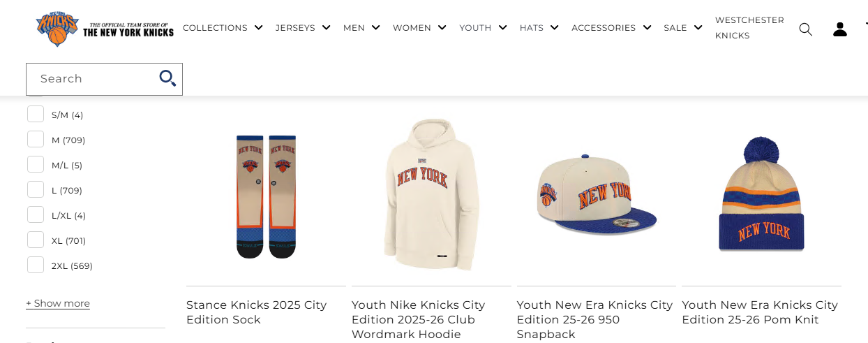Open the user account icon

840,29
